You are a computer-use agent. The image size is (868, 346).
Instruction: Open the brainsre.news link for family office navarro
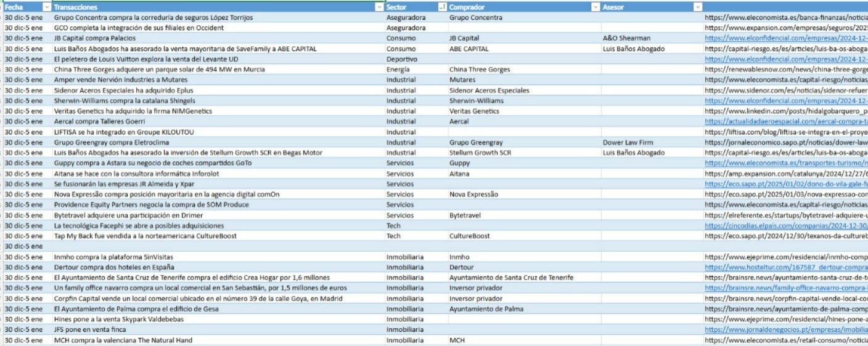786,288
